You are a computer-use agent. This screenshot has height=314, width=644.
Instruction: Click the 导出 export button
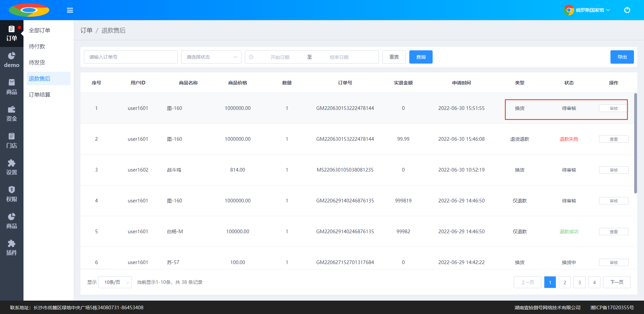click(x=622, y=57)
